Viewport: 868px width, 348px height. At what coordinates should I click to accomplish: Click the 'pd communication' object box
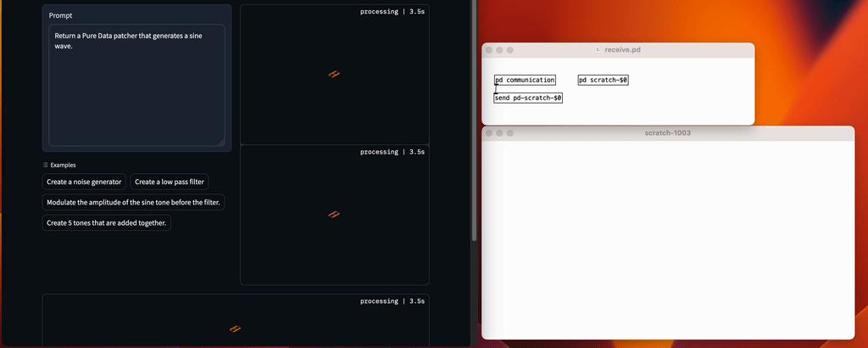pos(525,81)
